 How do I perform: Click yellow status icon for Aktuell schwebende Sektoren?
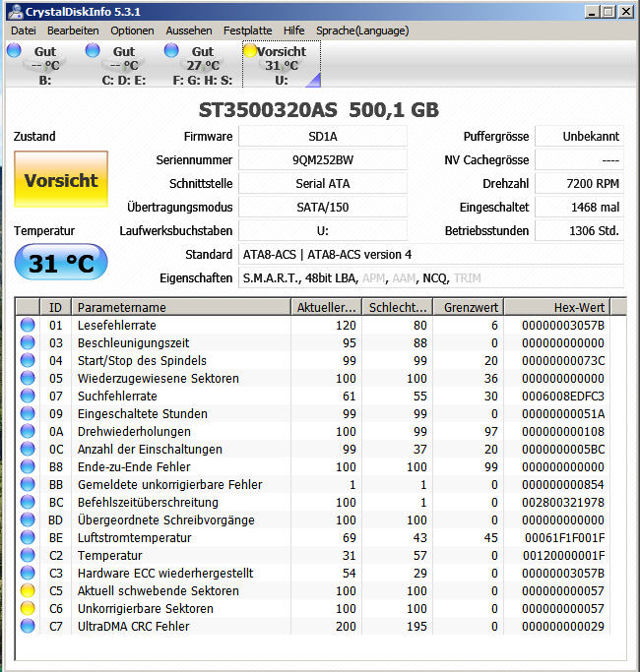(x=28, y=591)
